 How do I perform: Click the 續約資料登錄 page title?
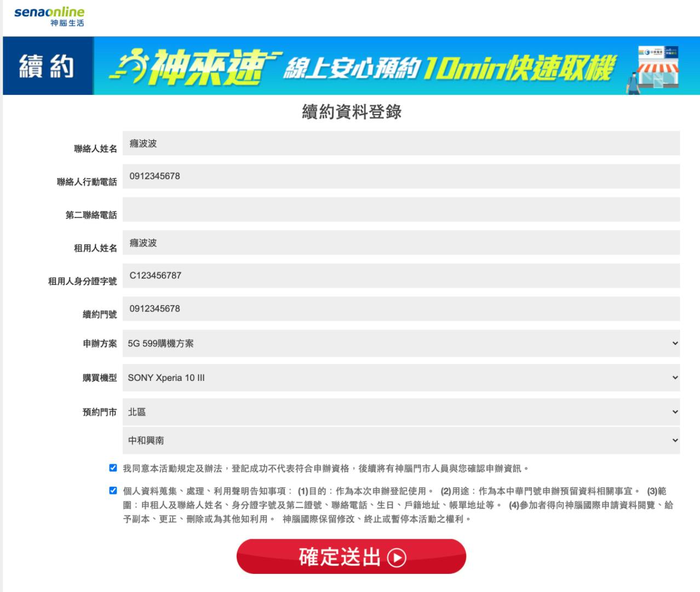[x=352, y=112]
